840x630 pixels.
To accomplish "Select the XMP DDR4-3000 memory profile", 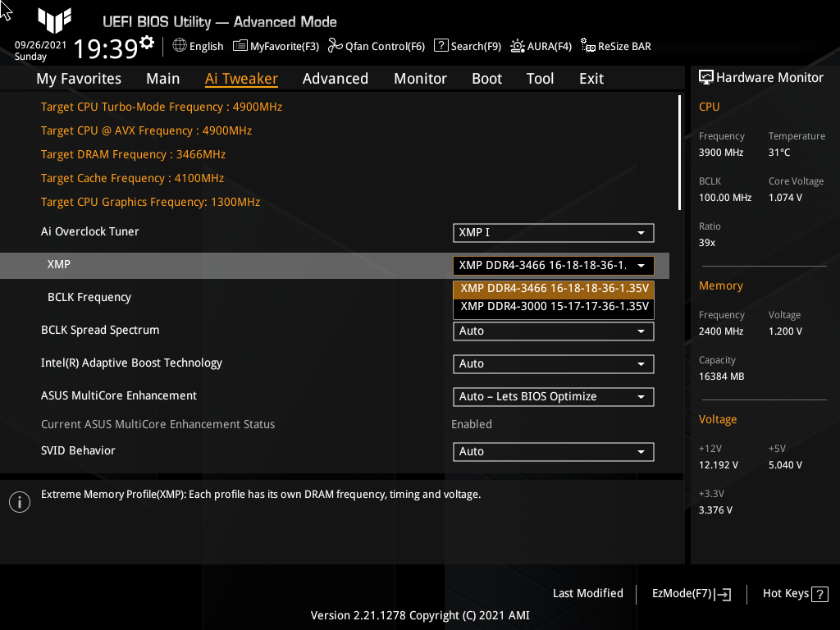I will coord(553,306).
